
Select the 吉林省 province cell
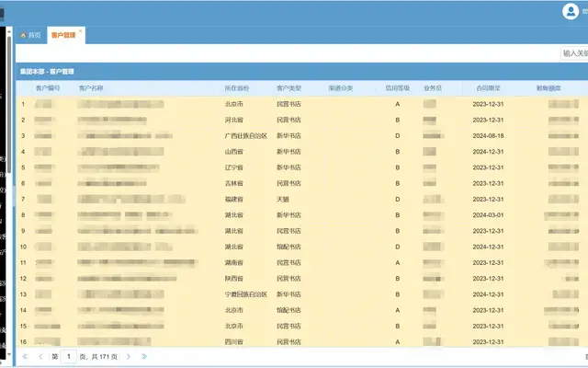[234, 183]
